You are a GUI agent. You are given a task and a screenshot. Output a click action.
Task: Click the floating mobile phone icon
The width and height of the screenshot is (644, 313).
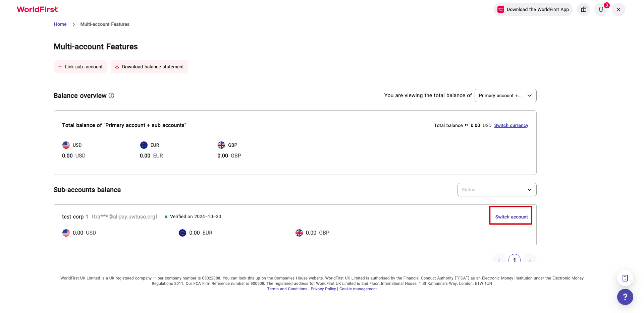(625, 278)
